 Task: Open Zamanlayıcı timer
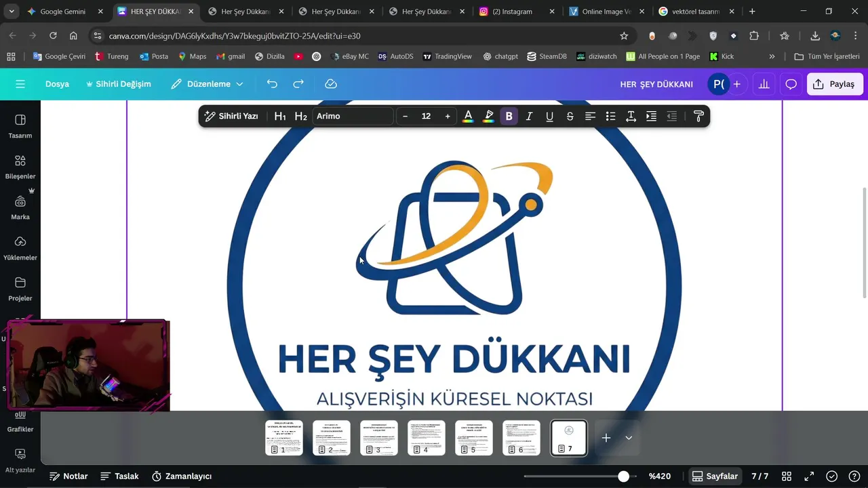pyautogui.click(x=182, y=476)
